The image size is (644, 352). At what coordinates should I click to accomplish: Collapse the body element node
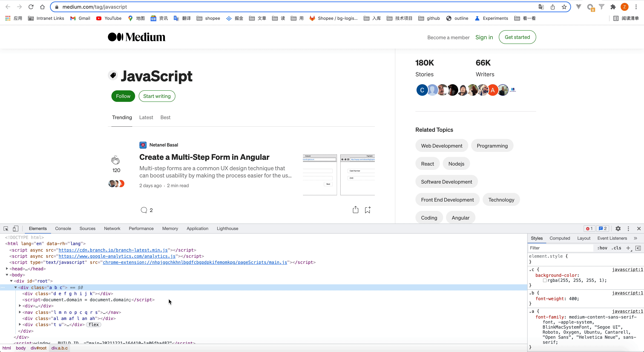(x=7, y=275)
